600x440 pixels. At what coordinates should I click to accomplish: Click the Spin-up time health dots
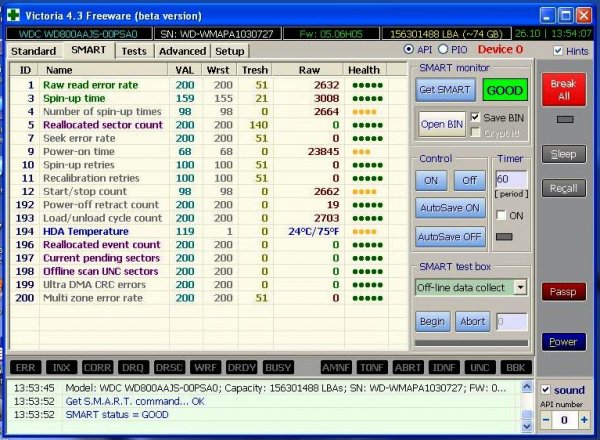click(x=367, y=99)
